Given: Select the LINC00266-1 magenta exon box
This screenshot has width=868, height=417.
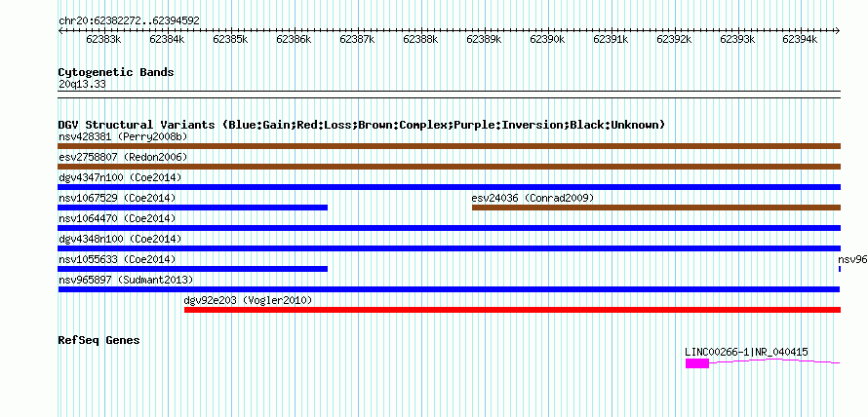Looking at the screenshot, I should [697, 363].
